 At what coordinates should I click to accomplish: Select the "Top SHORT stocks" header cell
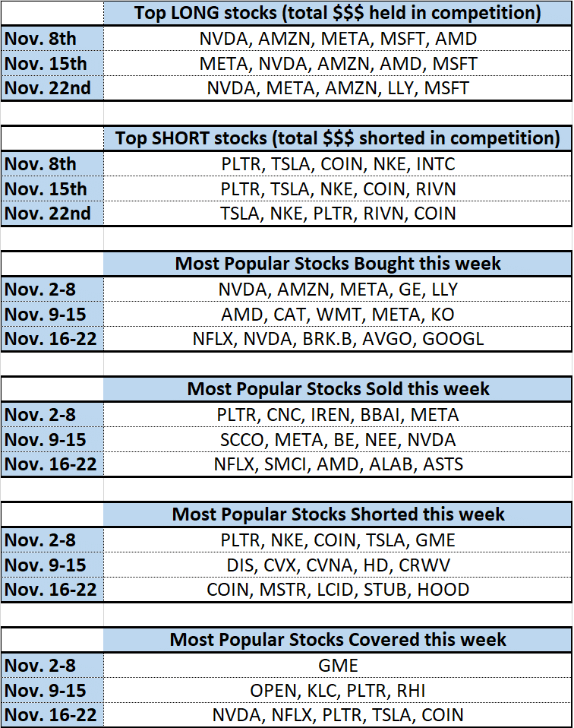click(x=337, y=138)
